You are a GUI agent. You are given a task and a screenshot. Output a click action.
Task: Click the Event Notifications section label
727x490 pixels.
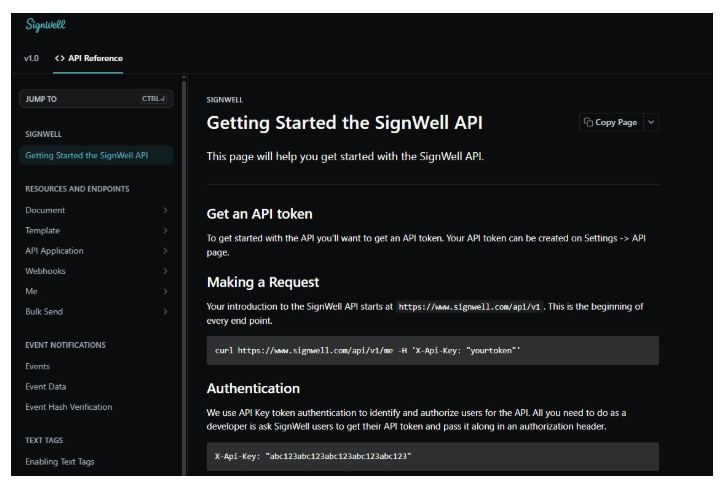(65, 345)
